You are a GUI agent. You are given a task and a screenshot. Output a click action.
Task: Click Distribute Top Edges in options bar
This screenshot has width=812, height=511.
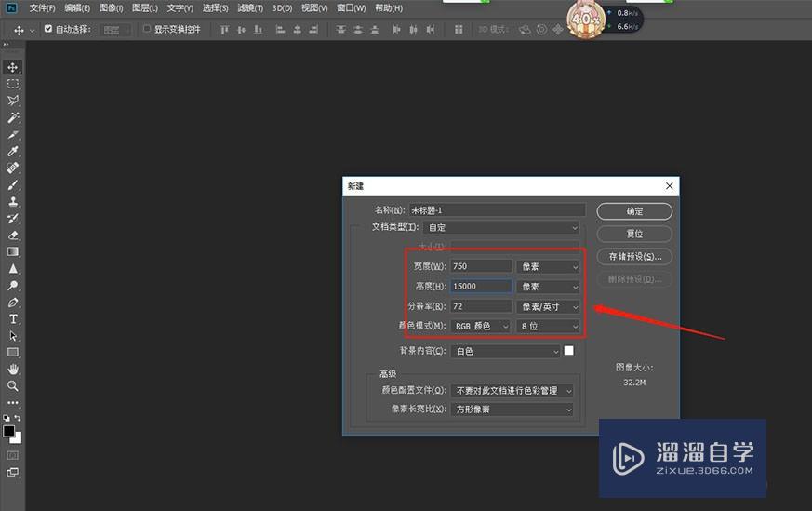click(x=340, y=30)
